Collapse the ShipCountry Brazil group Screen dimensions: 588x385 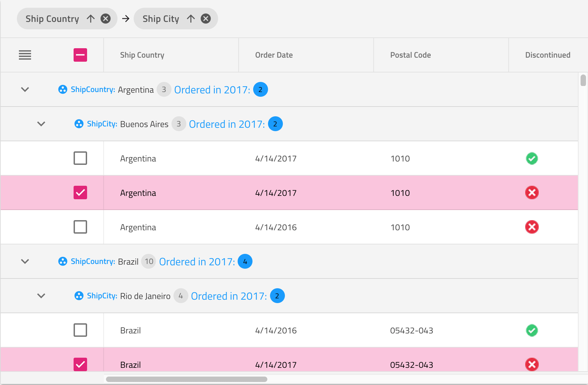(x=25, y=261)
